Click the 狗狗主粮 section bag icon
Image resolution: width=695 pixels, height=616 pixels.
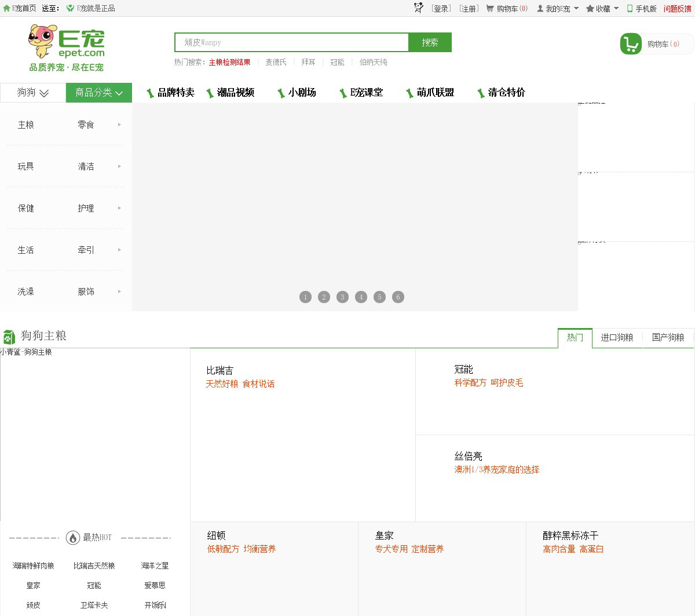pos(9,337)
